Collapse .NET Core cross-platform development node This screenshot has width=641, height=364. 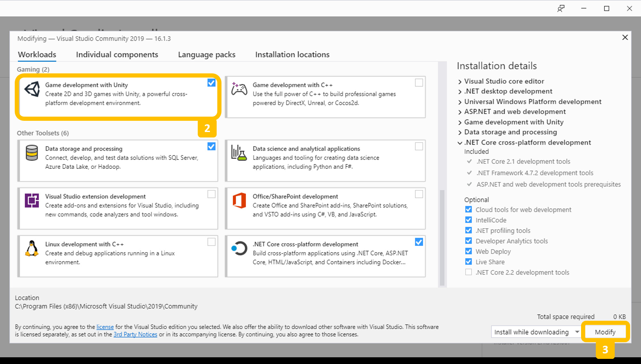(460, 143)
